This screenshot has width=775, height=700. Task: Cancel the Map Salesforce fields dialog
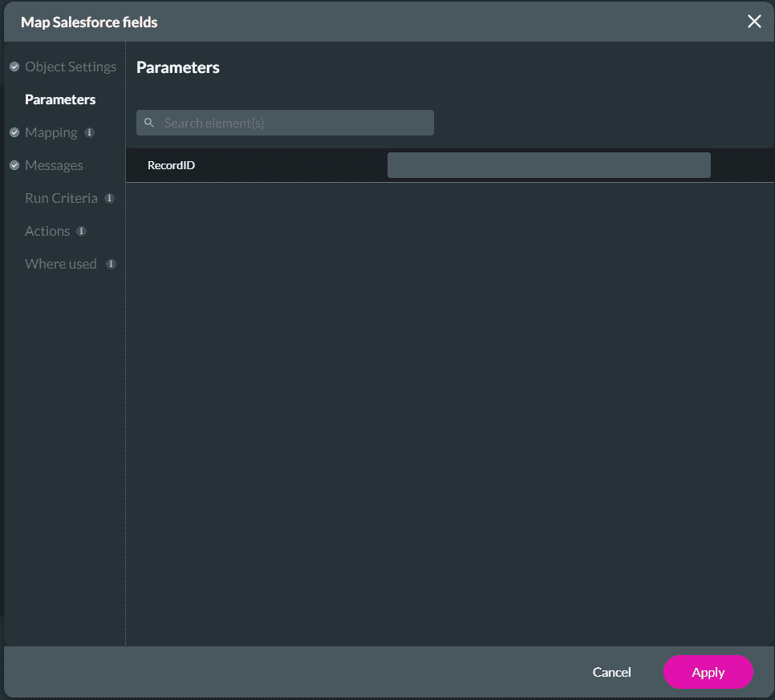[611, 672]
